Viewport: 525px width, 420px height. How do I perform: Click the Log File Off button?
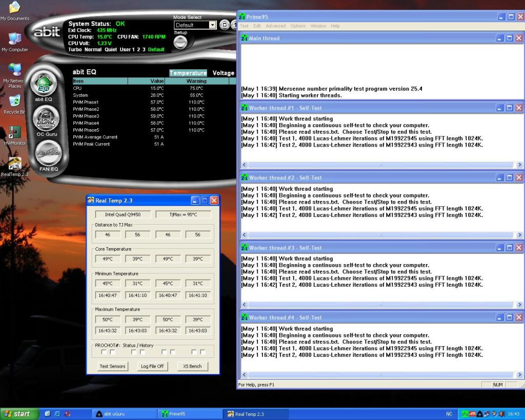[x=152, y=366]
